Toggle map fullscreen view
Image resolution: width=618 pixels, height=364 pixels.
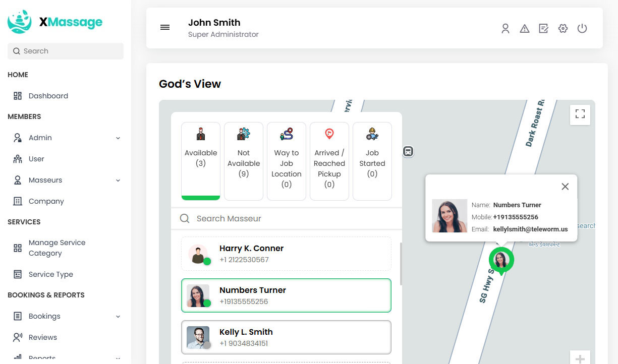580,114
